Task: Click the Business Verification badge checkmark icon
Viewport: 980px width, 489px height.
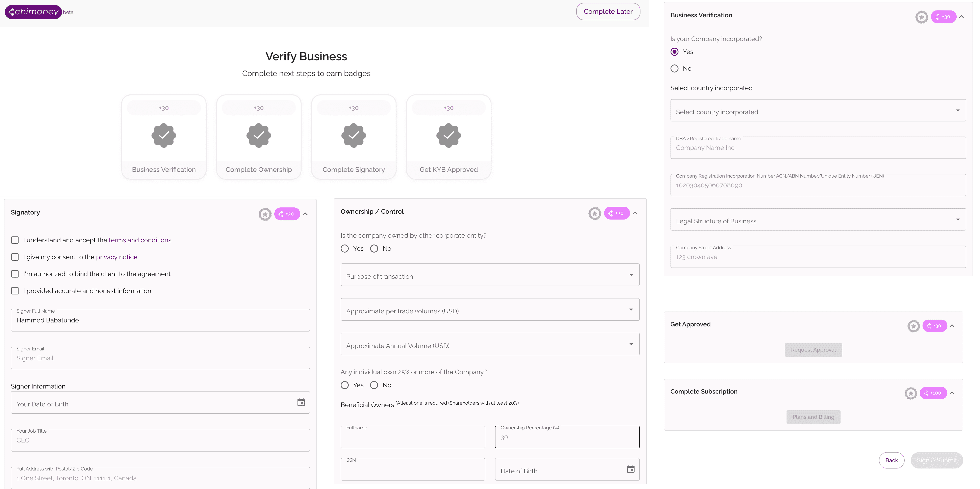Action: 164,135
